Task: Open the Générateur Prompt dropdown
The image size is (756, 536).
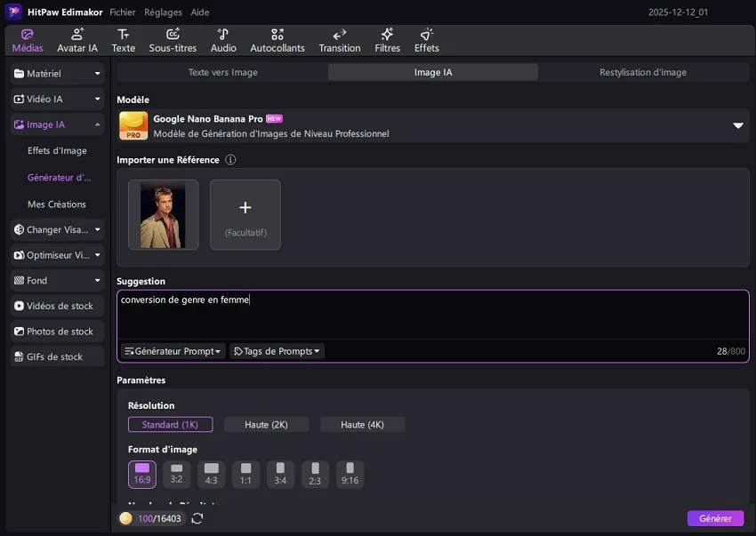Action: (x=173, y=351)
